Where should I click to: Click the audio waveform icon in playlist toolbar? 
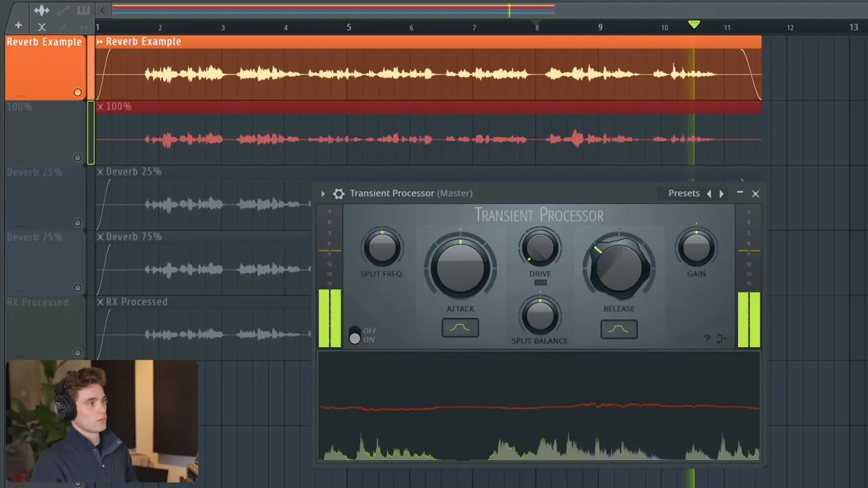[x=42, y=10]
